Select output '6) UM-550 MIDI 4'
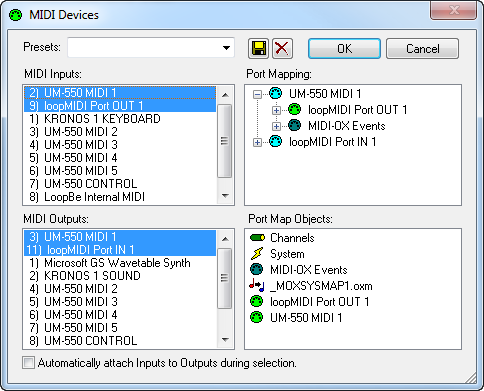The height and width of the screenshot is (391, 484). (120, 315)
